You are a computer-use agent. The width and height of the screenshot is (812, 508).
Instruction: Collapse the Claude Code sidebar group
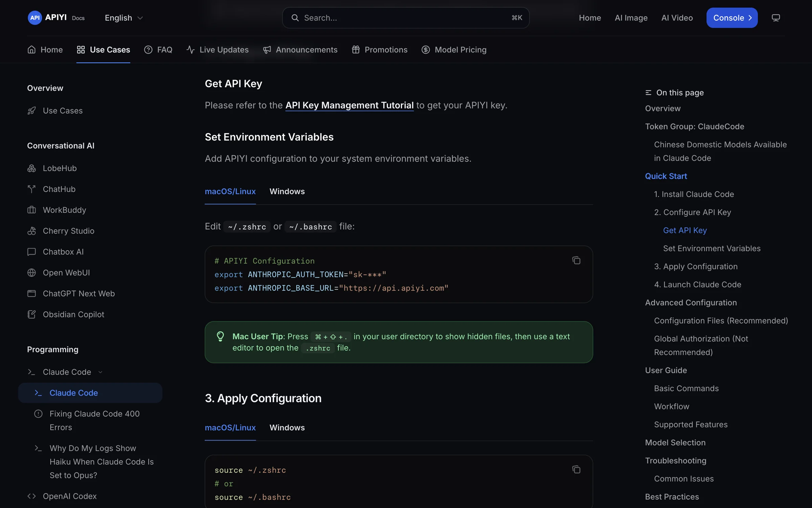point(100,372)
